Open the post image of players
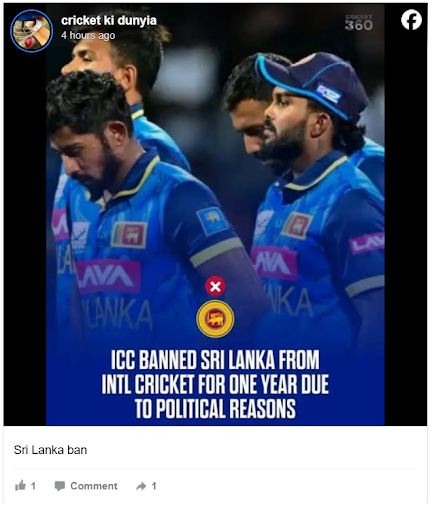The height and width of the screenshot is (512, 432). 215,215
